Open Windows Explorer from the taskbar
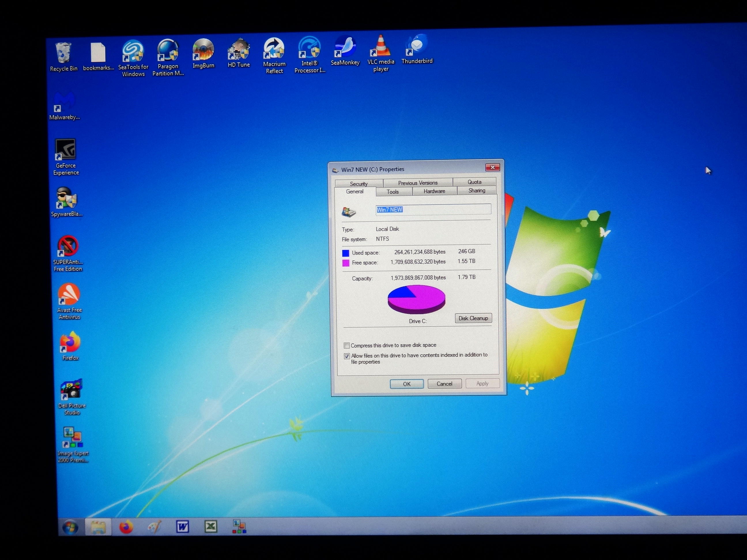This screenshot has height=560, width=747. 98,527
